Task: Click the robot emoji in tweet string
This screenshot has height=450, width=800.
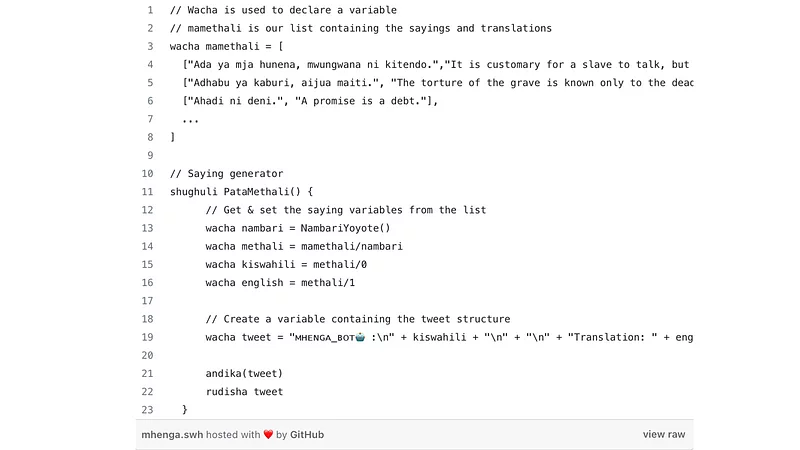Action: 360,337
